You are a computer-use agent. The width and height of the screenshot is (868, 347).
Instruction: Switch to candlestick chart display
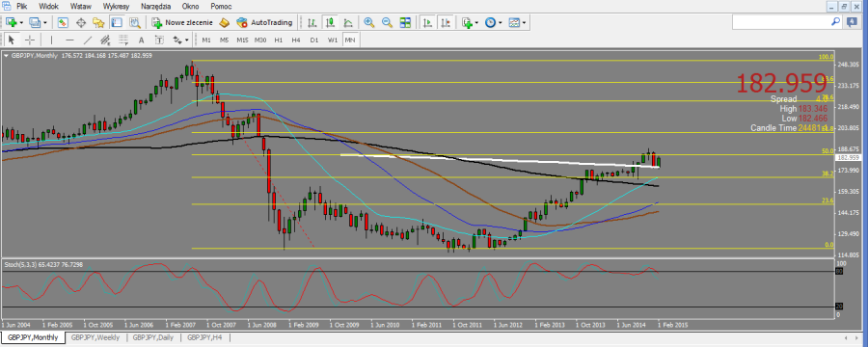(330, 23)
